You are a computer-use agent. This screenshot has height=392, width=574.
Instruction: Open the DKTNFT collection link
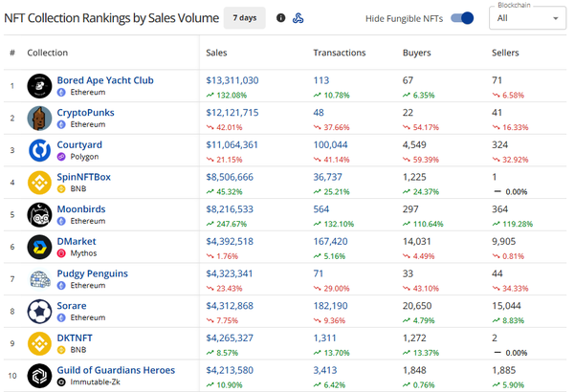click(x=75, y=338)
